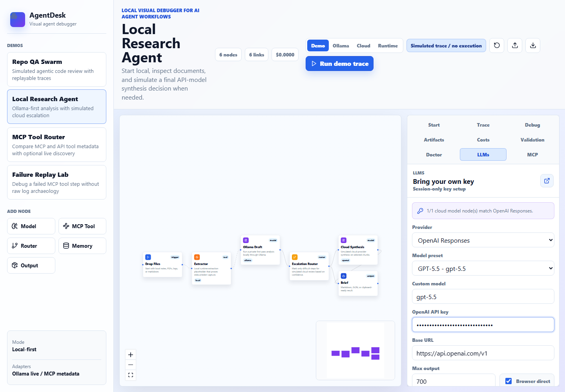Click the key icon in match notice
The image size is (565, 392).
click(420, 211)
